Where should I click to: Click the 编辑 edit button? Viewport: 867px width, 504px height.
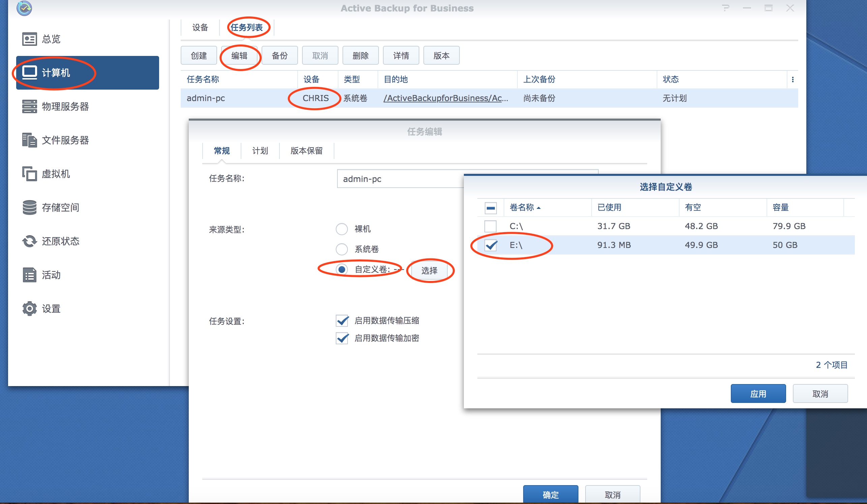pos(239,55)
